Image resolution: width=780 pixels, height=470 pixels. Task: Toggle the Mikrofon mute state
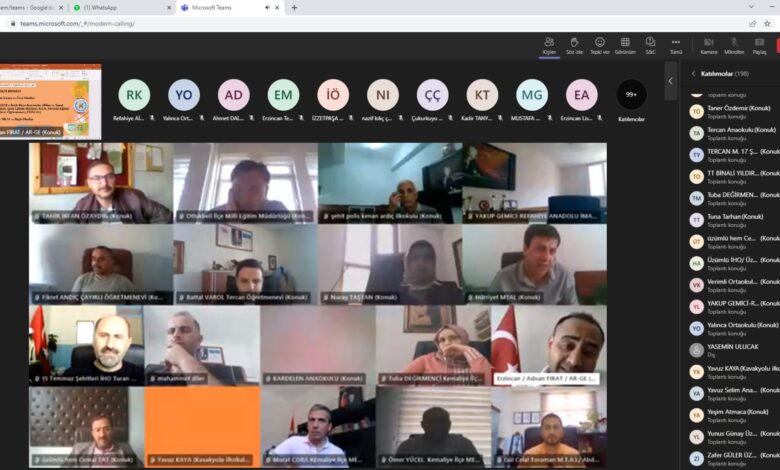[734, 44]
